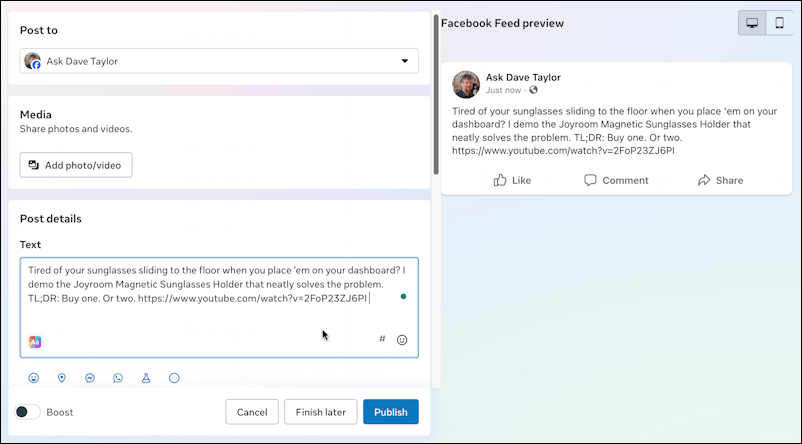Open the more options ellipsis icon
Screen dimensions: 802x444
(174, 378)
